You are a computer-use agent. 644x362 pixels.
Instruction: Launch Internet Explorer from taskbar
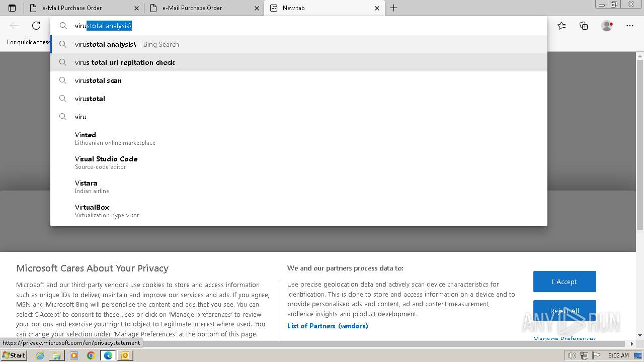click(40, 355)
